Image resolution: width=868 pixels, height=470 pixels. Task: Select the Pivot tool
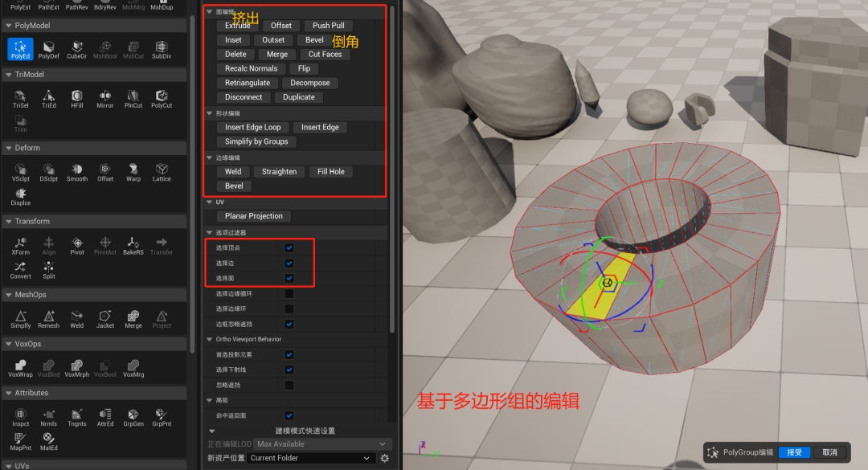click(77, 245)
